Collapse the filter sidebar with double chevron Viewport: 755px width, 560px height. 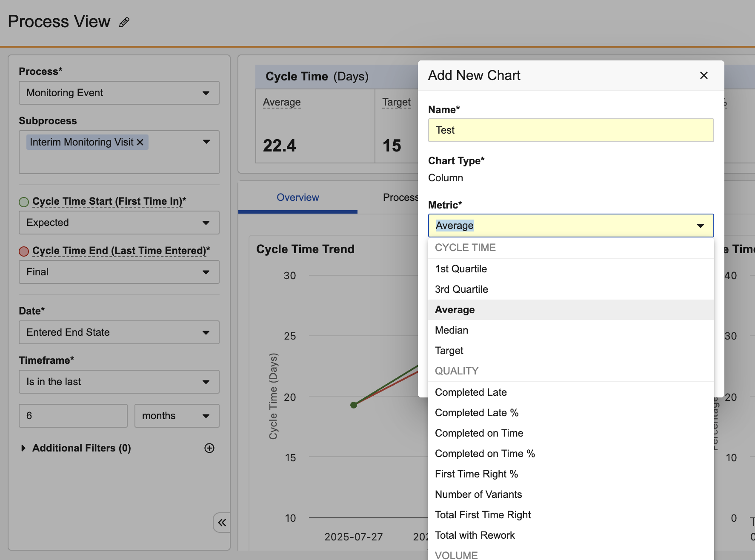[x=222, y=522]
